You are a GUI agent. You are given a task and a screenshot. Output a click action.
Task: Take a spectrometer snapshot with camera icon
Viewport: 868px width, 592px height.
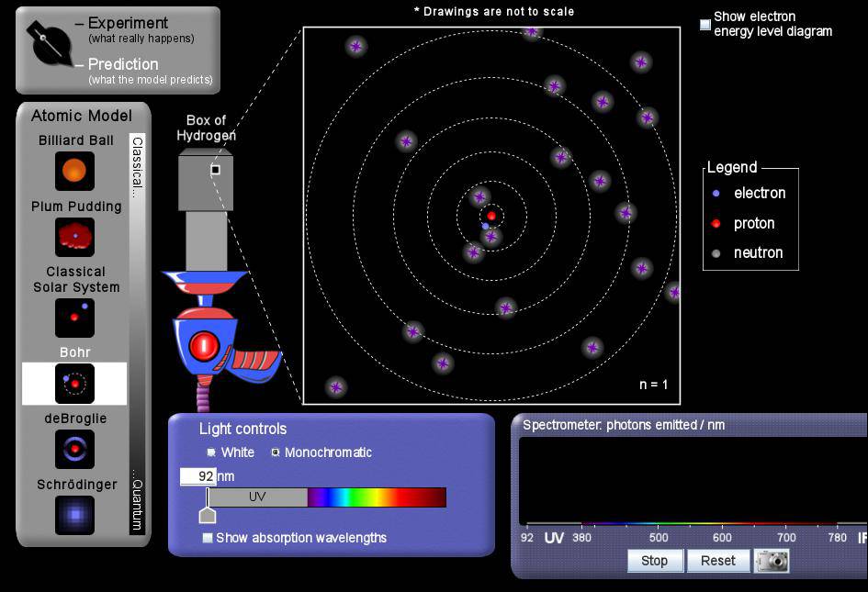point(772,560)
